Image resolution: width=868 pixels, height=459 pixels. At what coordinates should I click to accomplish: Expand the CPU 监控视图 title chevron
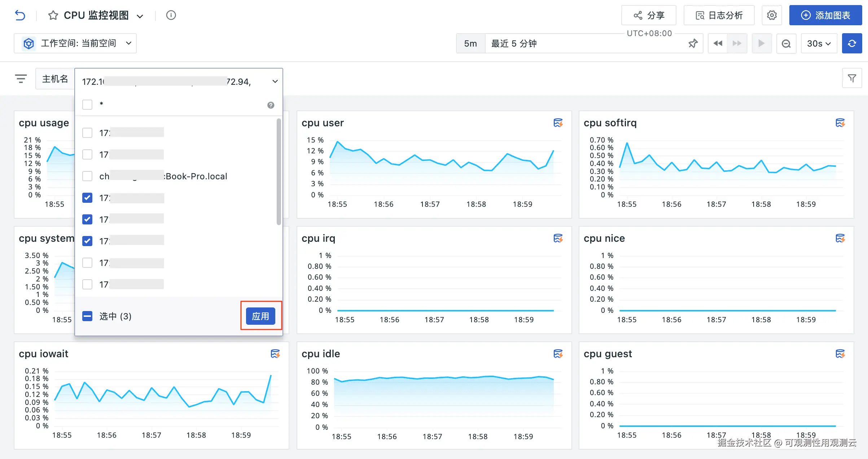coord(140,16)
